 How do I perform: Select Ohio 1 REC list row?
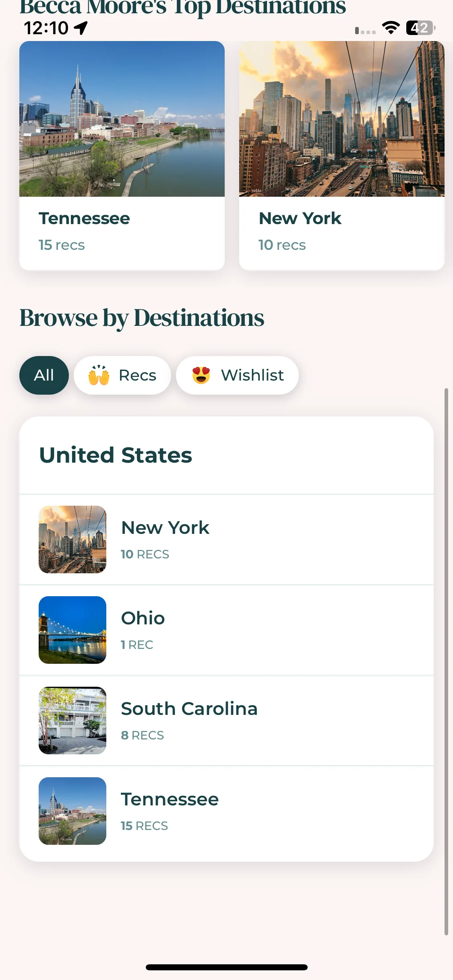click(x=226, y=630)
